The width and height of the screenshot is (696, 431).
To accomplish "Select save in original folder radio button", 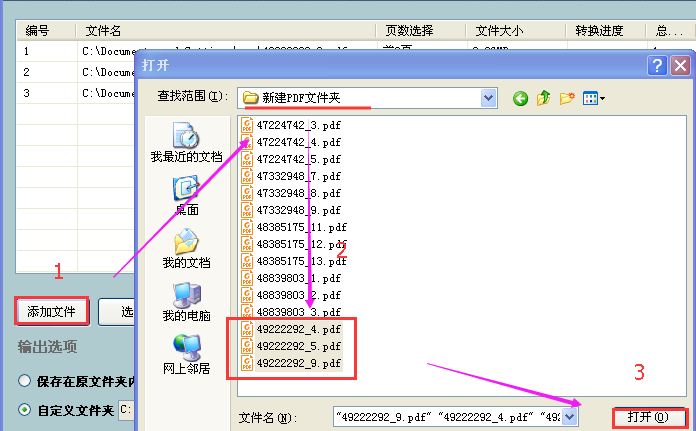I will click(x=25, y=381).
